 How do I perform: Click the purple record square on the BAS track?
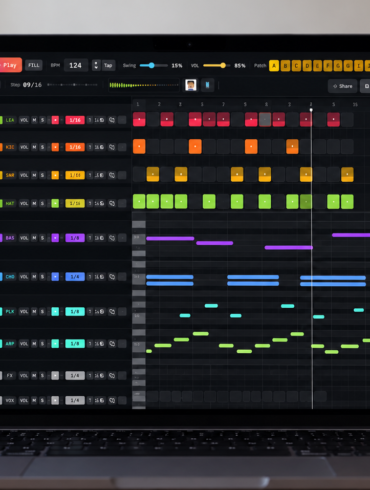pyautogui.click(x=55, y=238)
